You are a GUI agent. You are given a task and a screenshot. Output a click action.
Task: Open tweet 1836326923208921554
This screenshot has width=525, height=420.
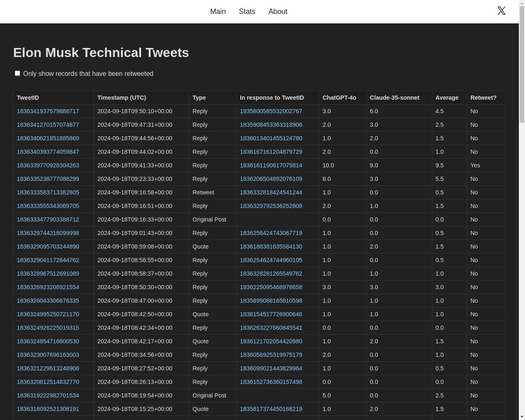pos(48,287)
